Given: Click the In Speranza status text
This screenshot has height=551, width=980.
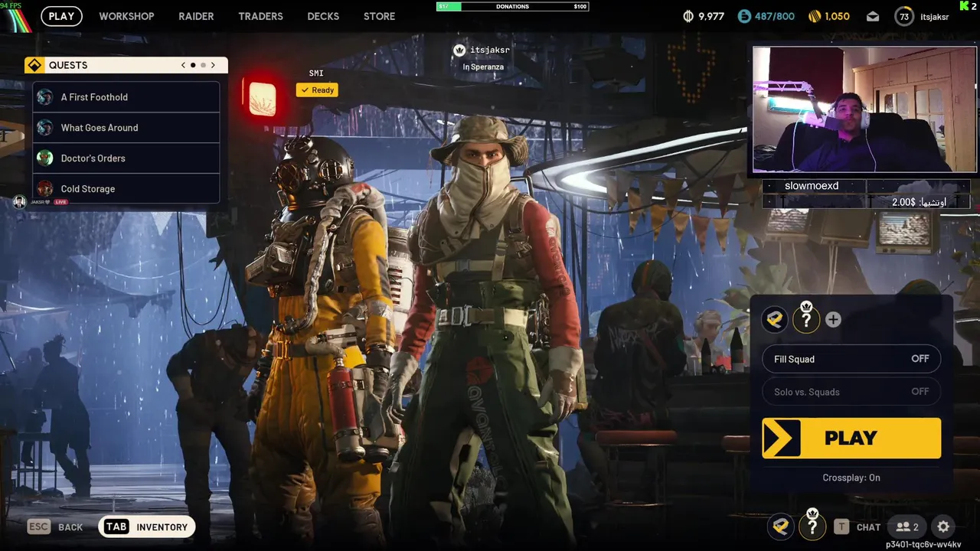Looking at the screenshot, I should [x=483, y=67].
